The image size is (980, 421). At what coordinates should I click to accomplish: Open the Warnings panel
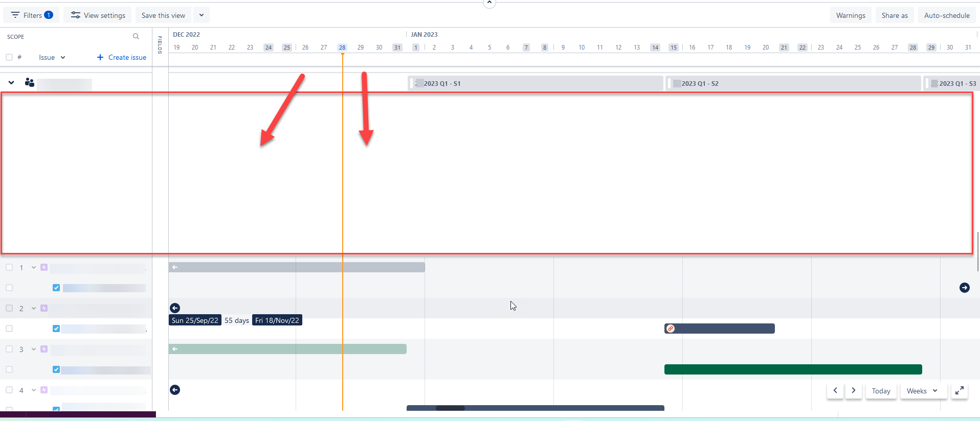851,15
